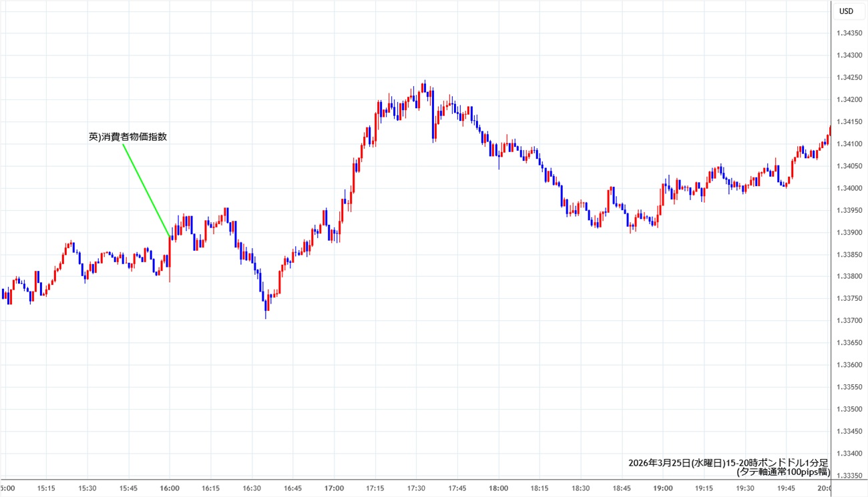Screen dimensions: 868x497
Task: Click the 1.34350 price axis label
Action: coord(848,33)
